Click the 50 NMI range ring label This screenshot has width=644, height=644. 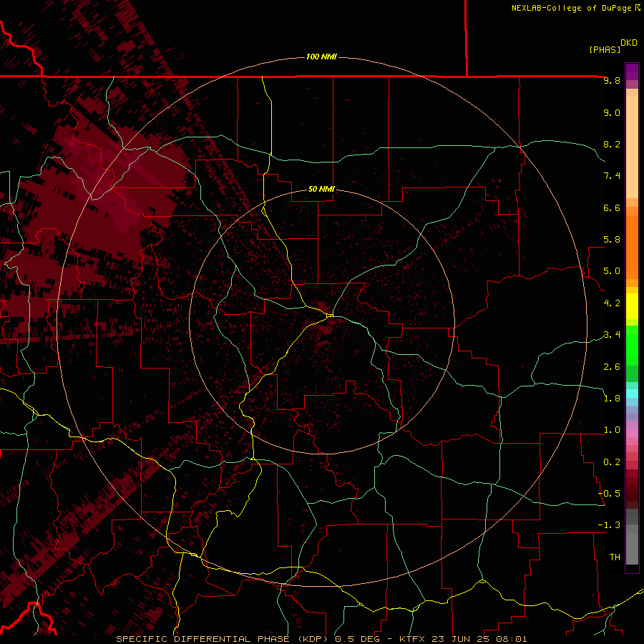321,189
